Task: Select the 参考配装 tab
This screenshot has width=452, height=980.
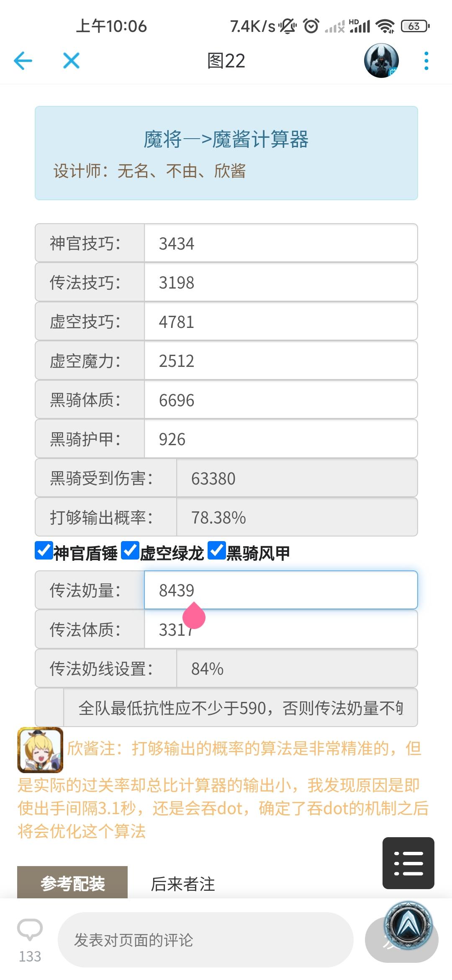Action: point(72,884)
